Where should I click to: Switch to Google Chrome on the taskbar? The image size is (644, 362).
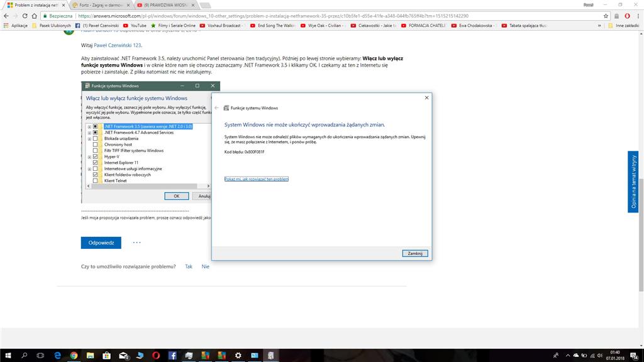pos(74,356)
